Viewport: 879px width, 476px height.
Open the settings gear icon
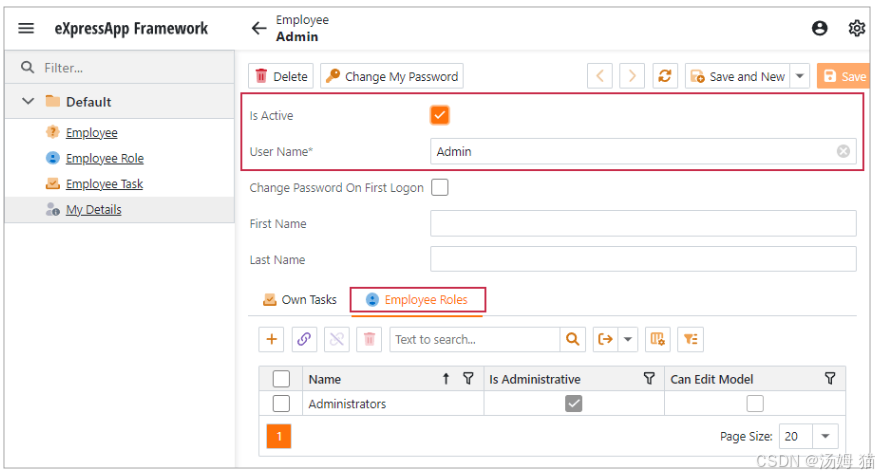pos(856,28)
